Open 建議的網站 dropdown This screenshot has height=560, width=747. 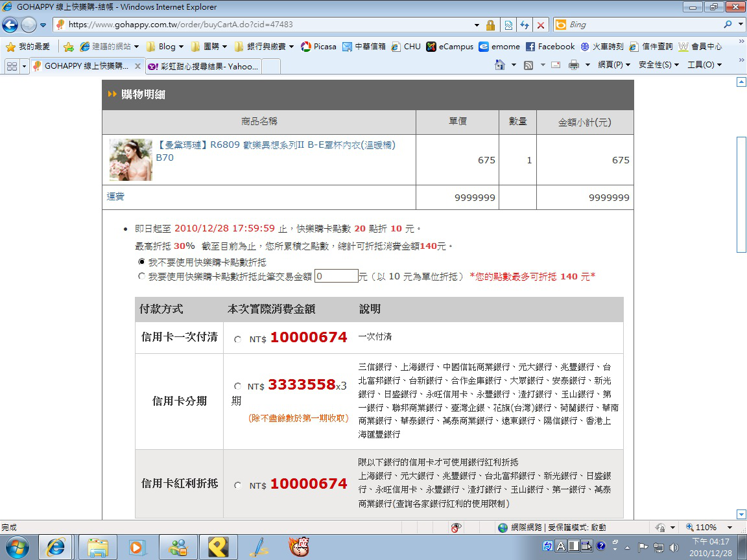109,46
